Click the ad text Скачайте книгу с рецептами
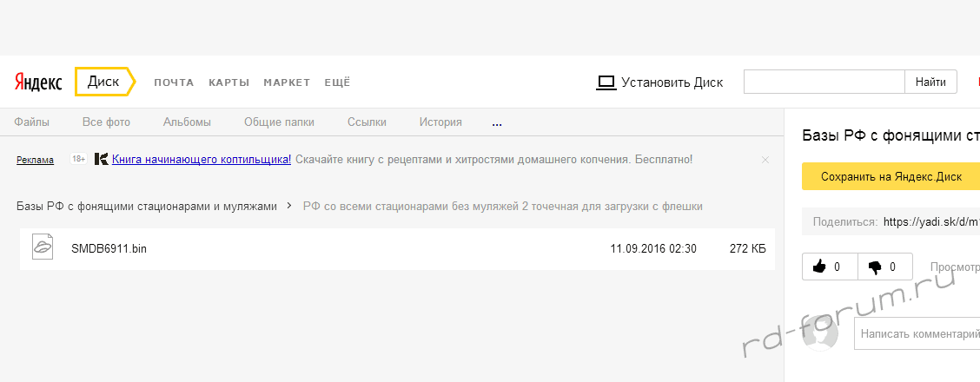980x382 pixels. click(493, 159)
